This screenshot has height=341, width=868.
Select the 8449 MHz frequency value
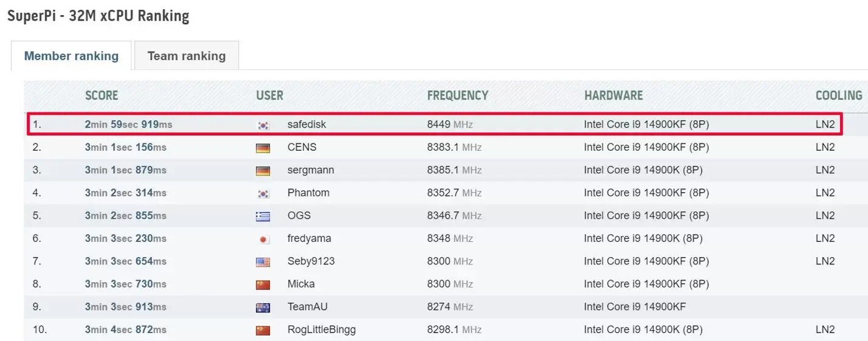pyautogui.click(x=450, y=125)
